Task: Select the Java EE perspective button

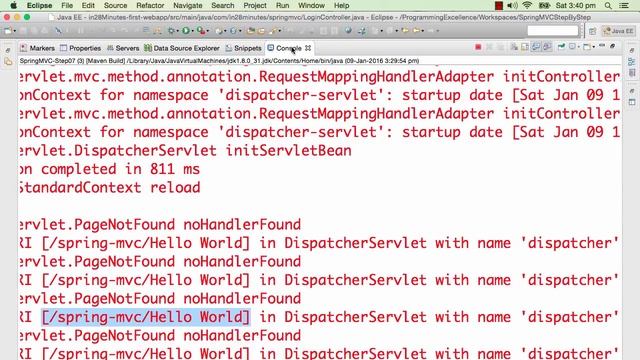Action: (x=618, y=31)
